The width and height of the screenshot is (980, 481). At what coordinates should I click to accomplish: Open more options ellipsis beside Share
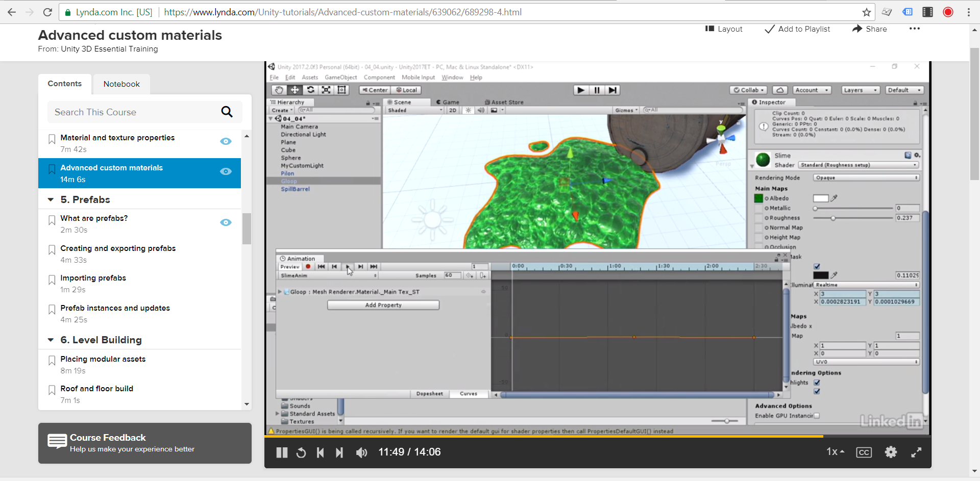915,29
